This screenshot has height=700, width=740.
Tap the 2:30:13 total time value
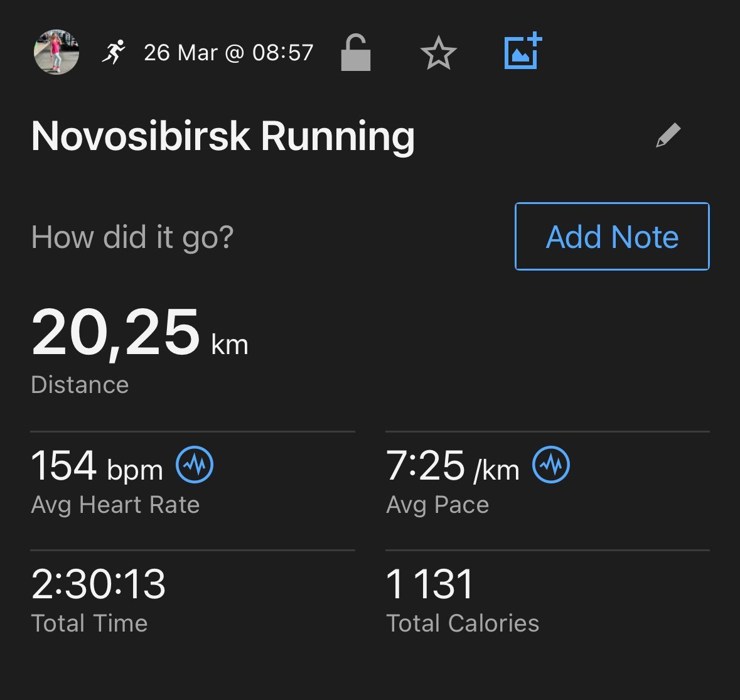(x=98, y=584)
